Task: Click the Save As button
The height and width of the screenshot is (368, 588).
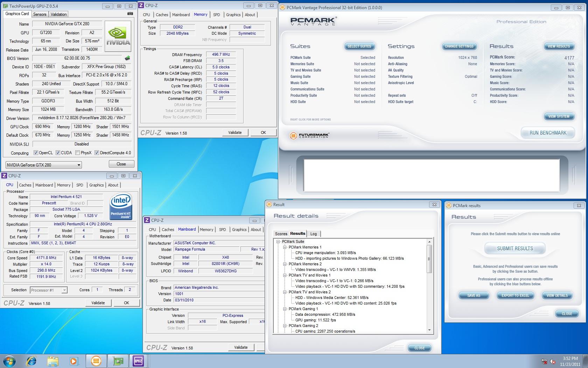Action: coord(474,295)
